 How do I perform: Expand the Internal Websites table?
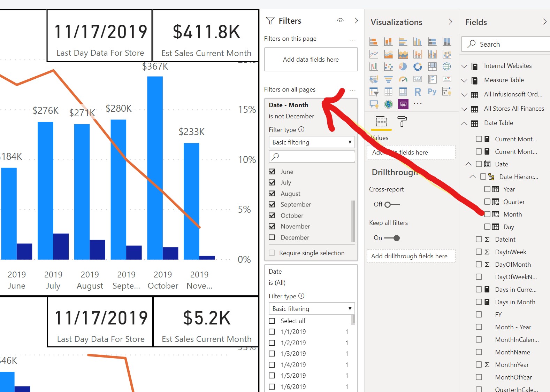tap(464, 66)
